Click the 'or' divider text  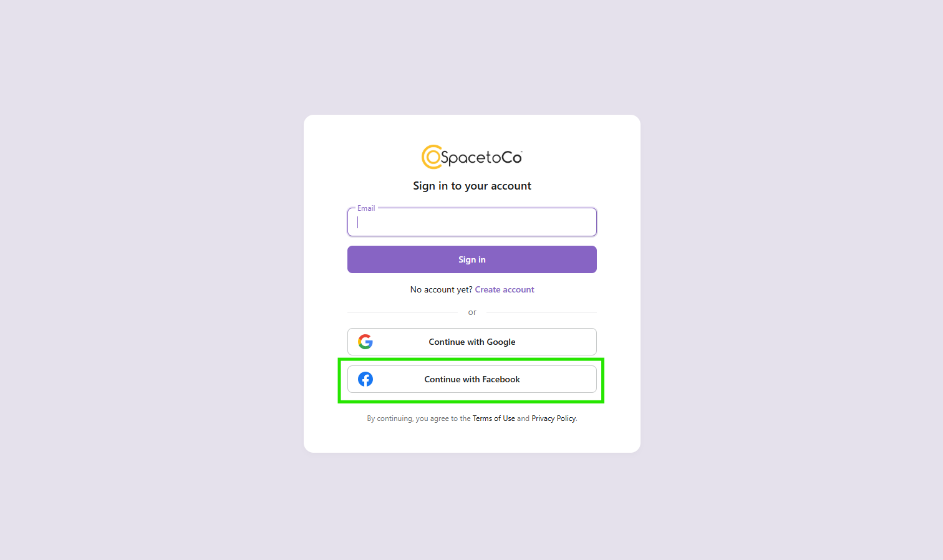click(472, 312)
